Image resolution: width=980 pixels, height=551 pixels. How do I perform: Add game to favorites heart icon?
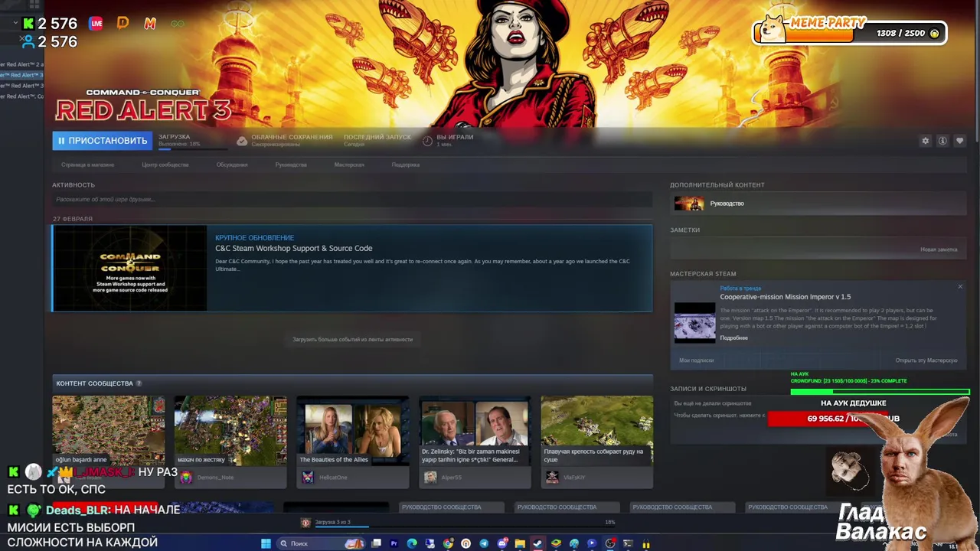(959, 141)
